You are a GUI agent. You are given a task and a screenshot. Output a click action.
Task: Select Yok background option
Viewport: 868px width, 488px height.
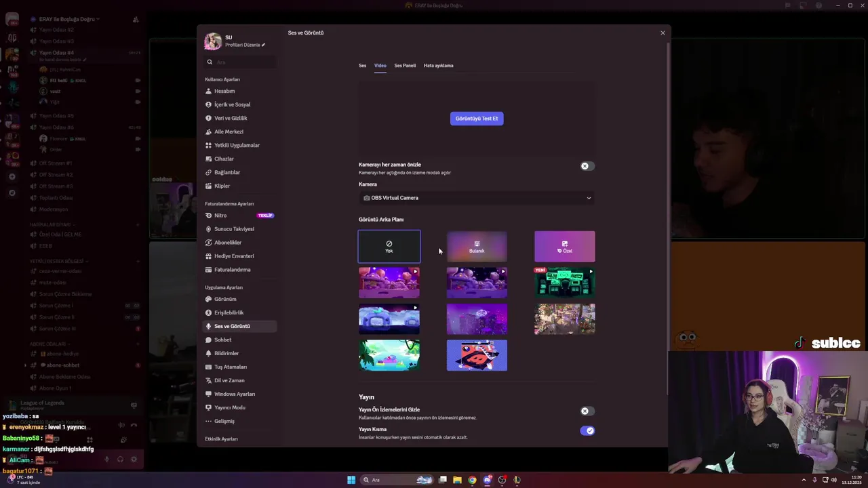point(389,247)
